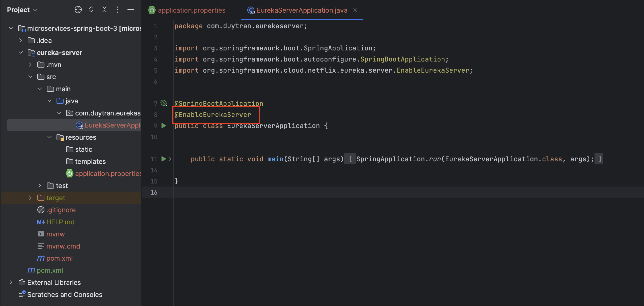Select the Maven pom.xml file icon

coord(40,258)
